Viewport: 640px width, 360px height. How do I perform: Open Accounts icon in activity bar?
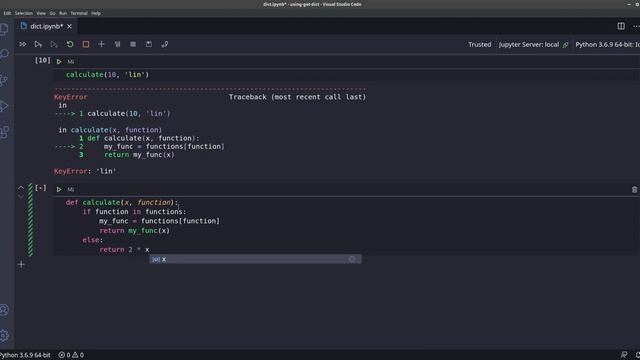[4, 310]
